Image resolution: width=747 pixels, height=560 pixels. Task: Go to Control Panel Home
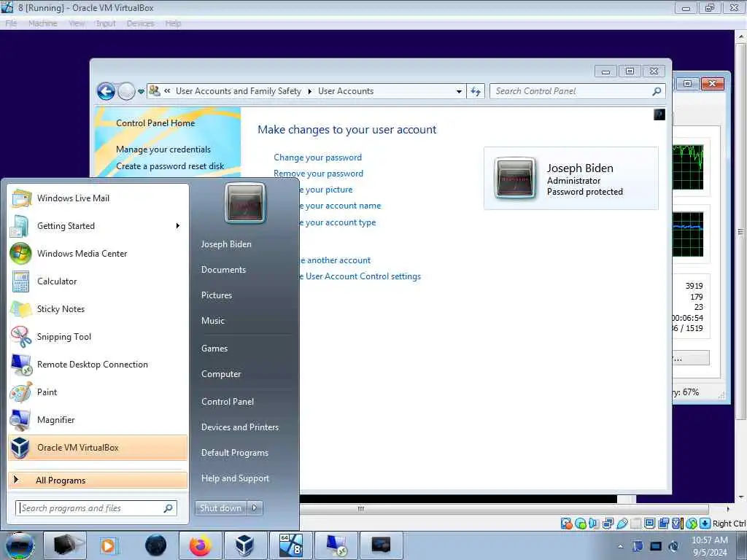(155, 122)
